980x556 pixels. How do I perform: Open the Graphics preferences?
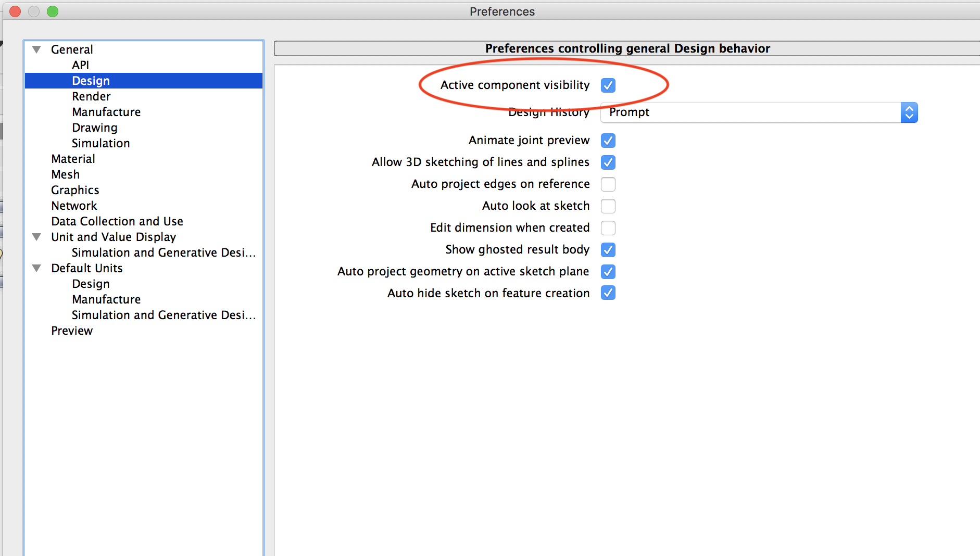75,189
